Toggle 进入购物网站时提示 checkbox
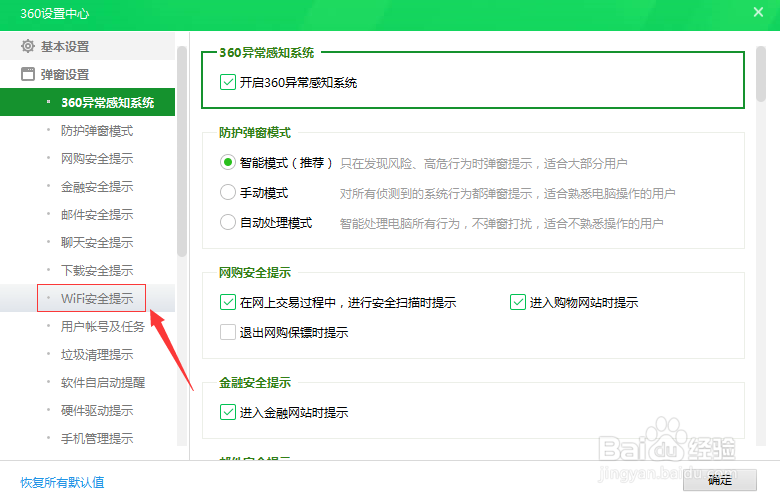Image resolution: width=780 pixels, height=500 pixels. 518,302
